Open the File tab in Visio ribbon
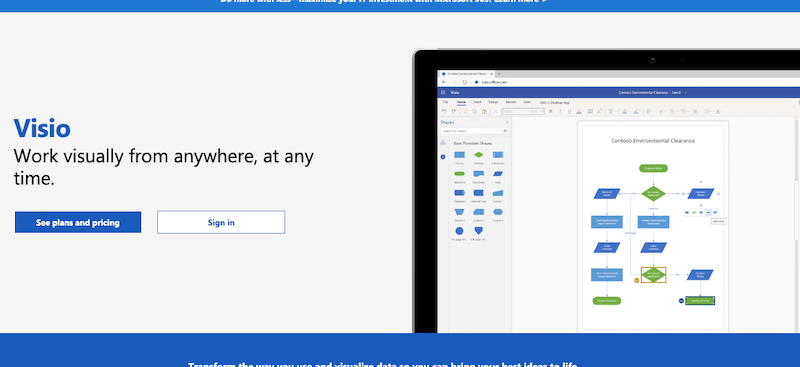This screenshot has height=367, width=800. click(445, 102)
